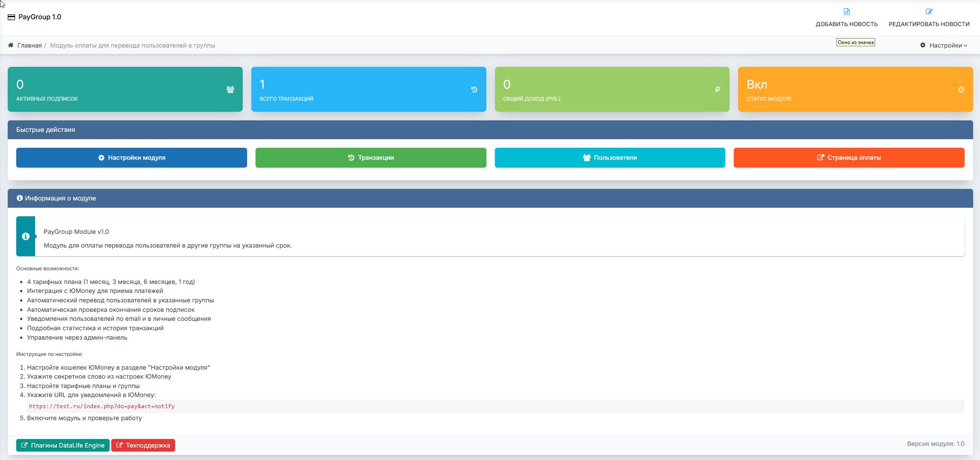Click the power icon on module status card

pyautogui.click(x=961, y=90)
